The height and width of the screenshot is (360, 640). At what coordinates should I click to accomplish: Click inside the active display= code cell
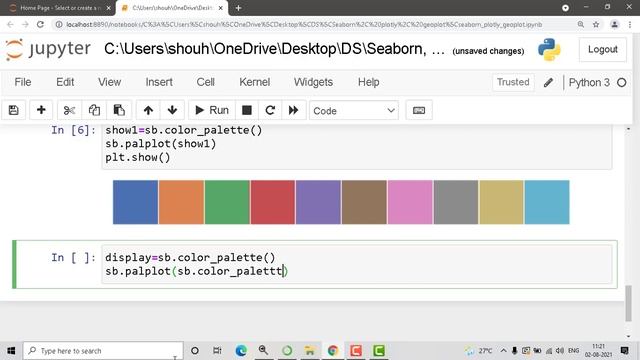pos(357,264)
